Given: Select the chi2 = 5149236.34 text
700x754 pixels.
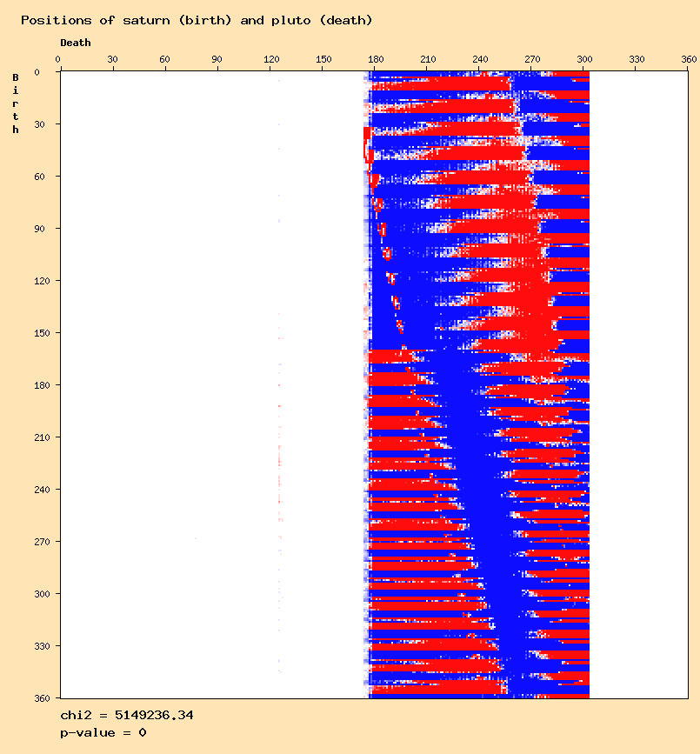Looking at the screenshot, I should point(126,715).
